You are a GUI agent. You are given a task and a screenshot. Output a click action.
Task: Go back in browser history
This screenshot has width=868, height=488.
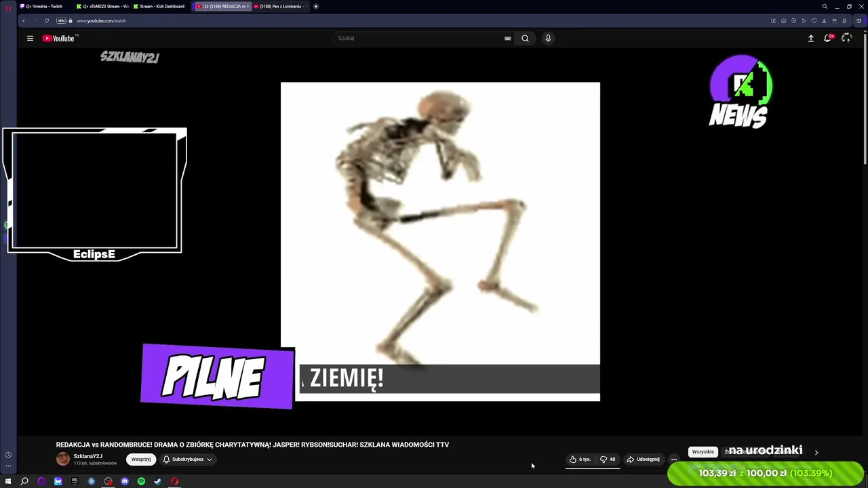24,20
